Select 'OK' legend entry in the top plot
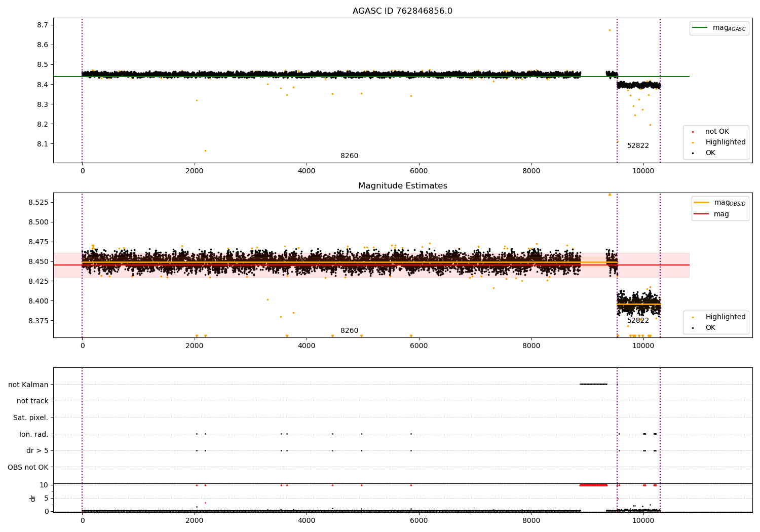Screen dimensions: 760x532 pyautogui.click(x=710, y=153)
